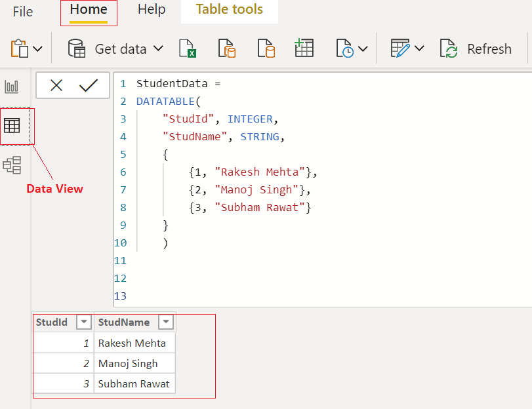Open the StudName column filter dropdown
This screenshot has height=409, width=532.
166,322
